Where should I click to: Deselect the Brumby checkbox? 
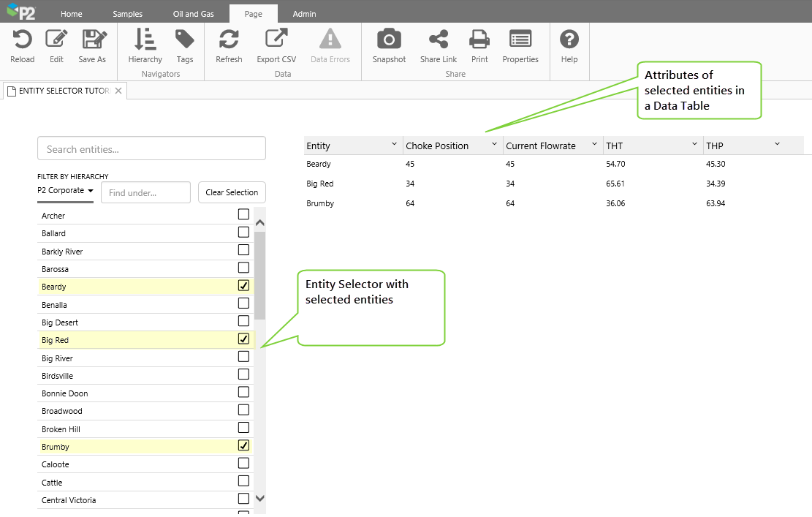click(244, 445)
